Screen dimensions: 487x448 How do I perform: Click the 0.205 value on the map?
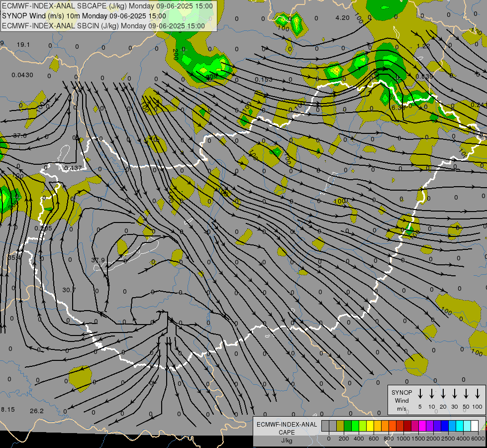(43, 228)
